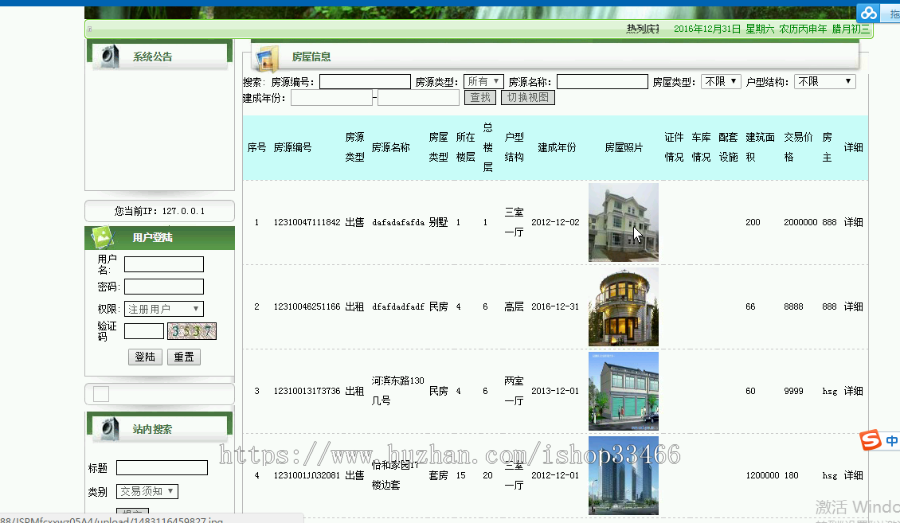Click the round tower house photo row 2

623,307
